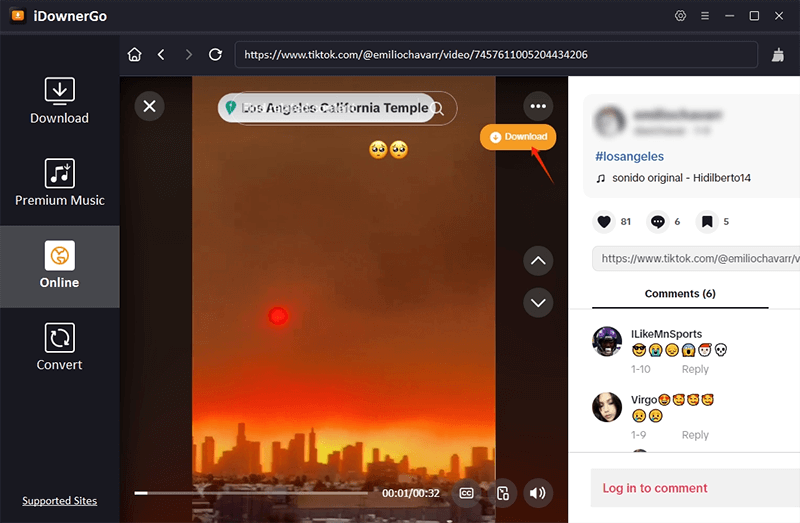Navigate forward in browser history
Screen dimensions: 800x523
click(189, 55)
